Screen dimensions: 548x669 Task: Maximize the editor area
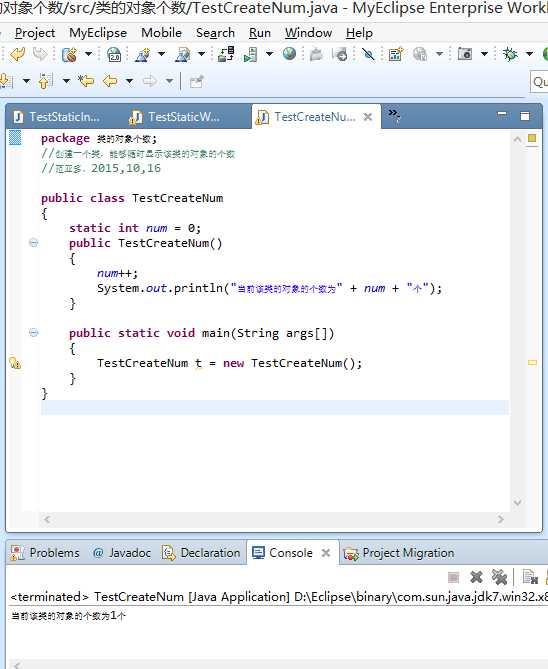[525, 116]
